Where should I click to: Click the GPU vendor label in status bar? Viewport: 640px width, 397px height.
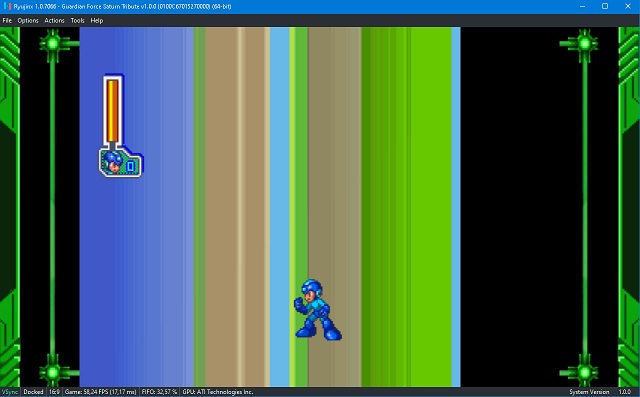pos(218,392)
